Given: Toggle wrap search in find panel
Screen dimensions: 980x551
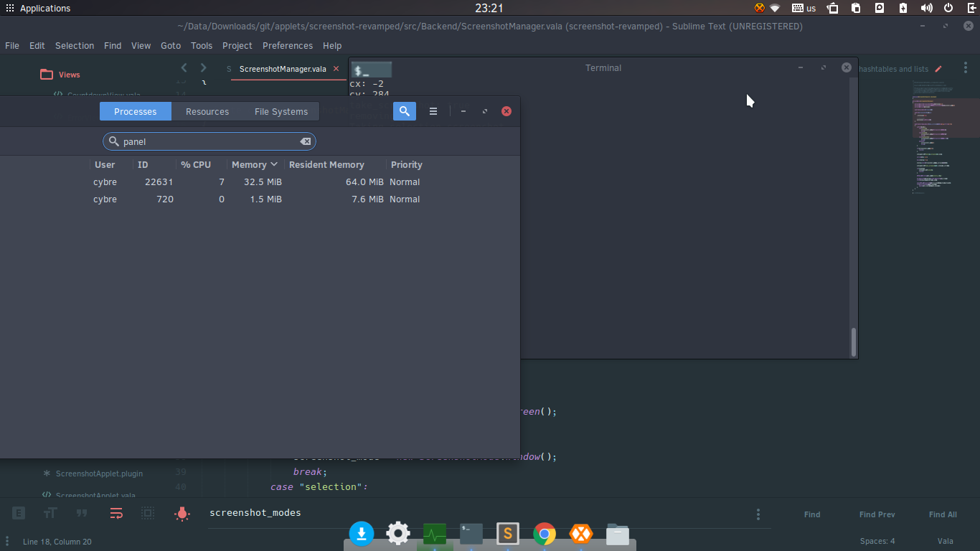Looking at the screenshot, I should tap(116, 514).
